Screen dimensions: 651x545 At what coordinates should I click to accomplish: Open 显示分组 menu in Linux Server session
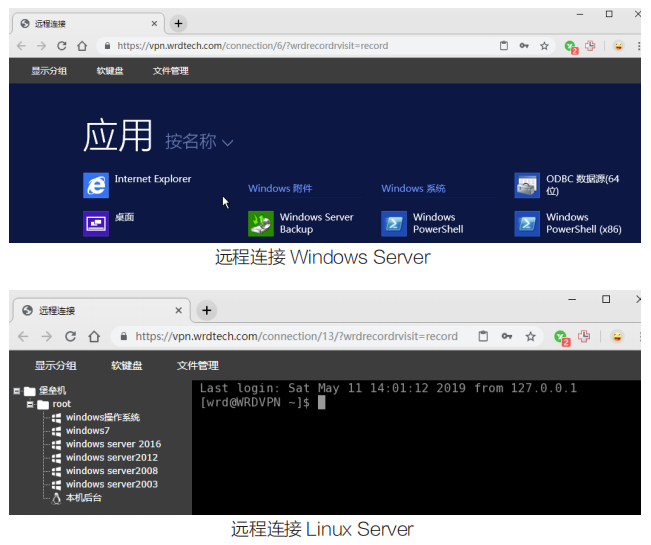pos(55,366)
